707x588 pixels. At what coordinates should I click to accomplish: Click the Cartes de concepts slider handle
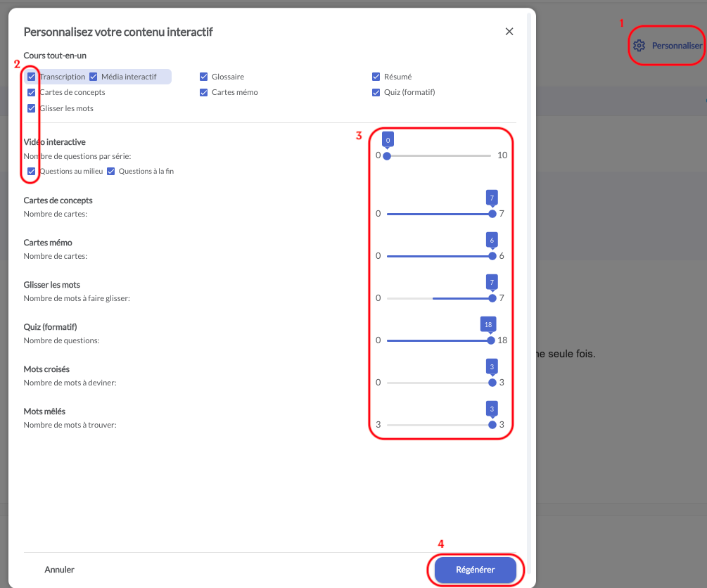coord(492,214)
